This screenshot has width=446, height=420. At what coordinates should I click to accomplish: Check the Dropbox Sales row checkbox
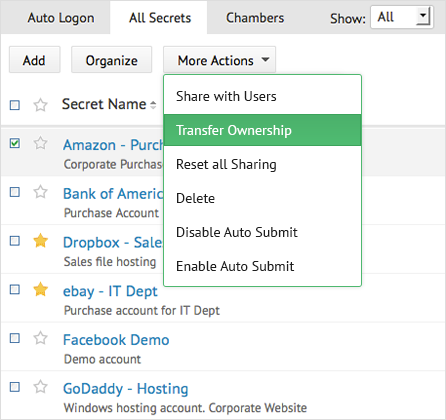(15, 241)
